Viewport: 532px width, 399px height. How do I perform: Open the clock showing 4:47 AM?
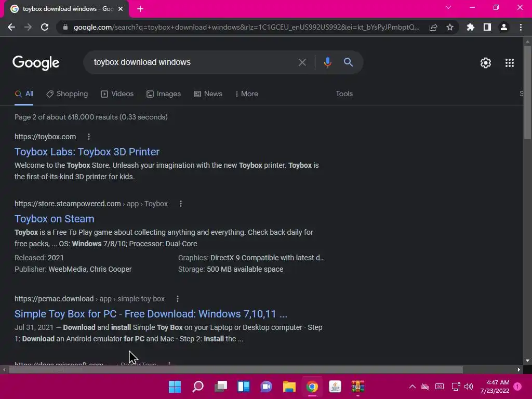pyautogui.click(x=495, y=387)
